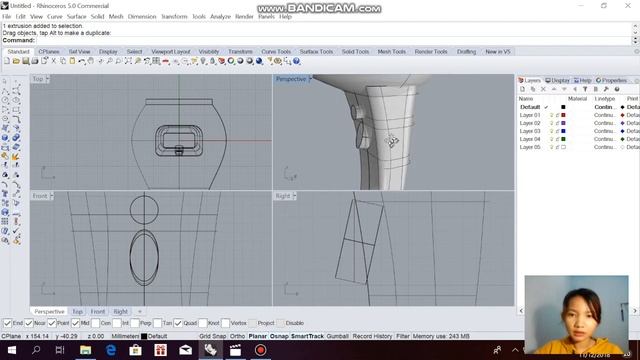Click the layer Tools hammer icon
The width and height of the screenshot is (640, 360).
(x=606, y=89)
